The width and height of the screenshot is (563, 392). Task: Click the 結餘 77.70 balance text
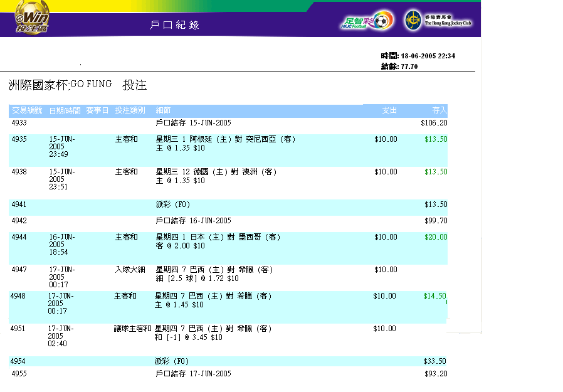399,66
